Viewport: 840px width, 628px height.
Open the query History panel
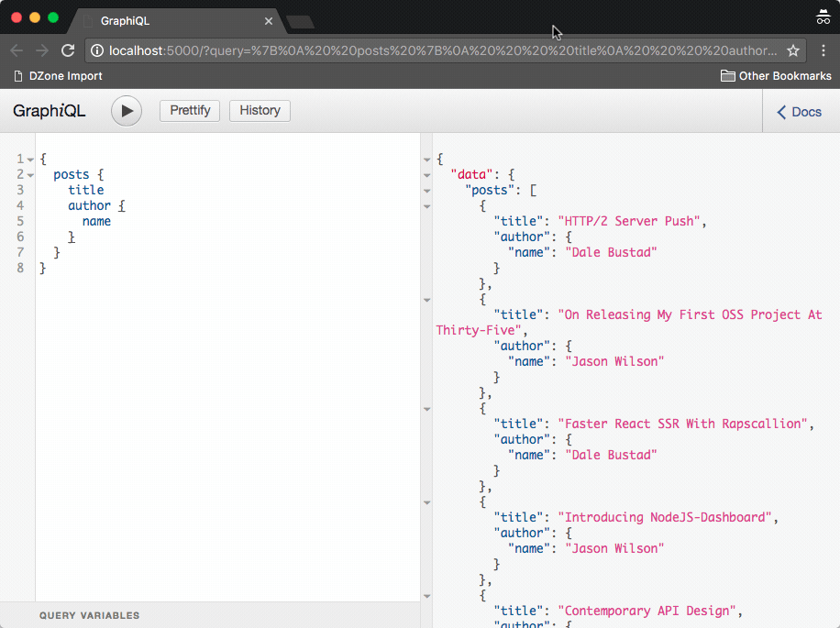pyautogui.click(x=260, y=111)
